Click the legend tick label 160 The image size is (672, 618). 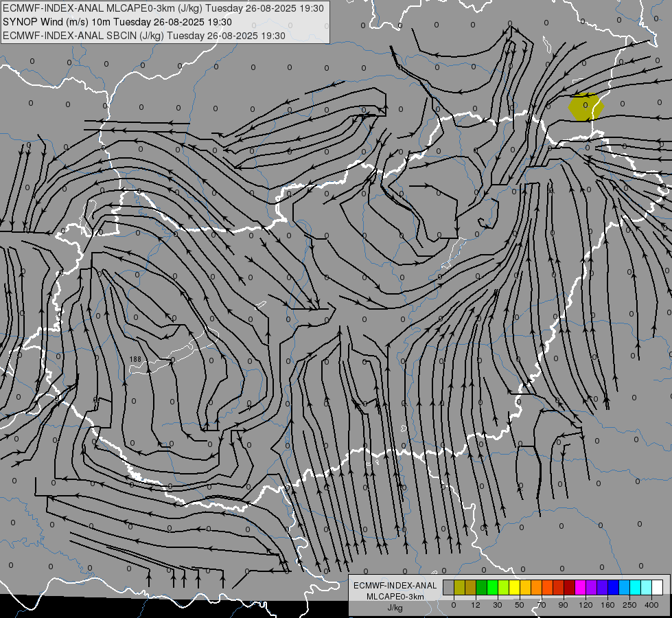[x=607, y=605]
